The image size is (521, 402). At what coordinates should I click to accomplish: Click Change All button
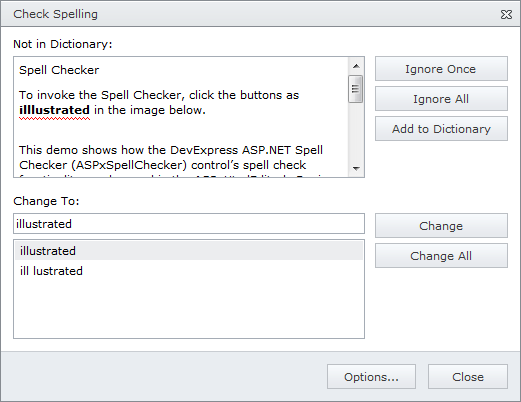click(x=441, y=256)
